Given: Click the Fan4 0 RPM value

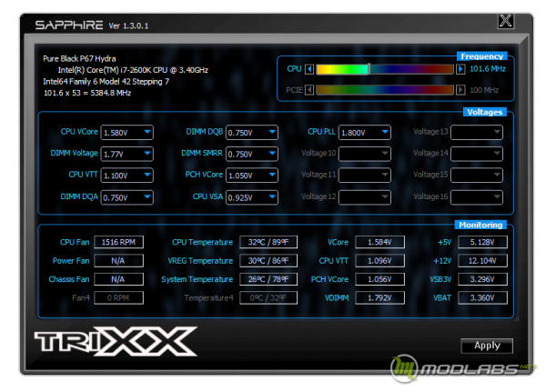Looking at the screenshot, I should point(118,297).
